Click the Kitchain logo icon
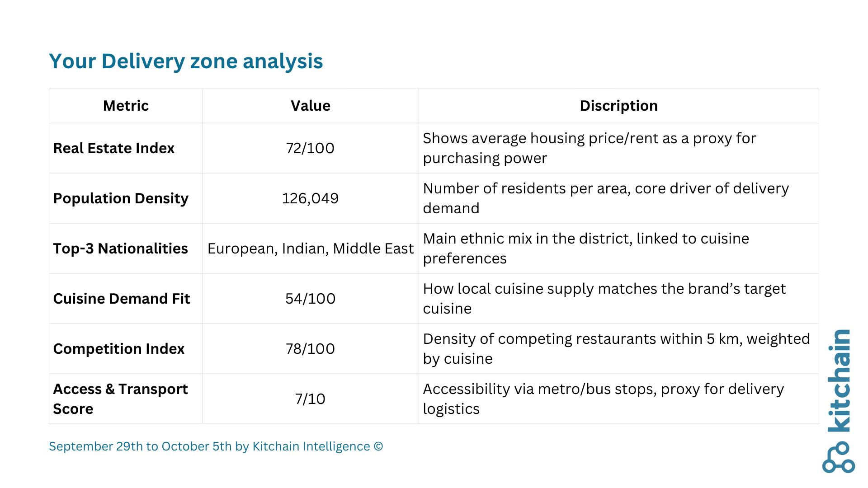The image size is (868, 488). click(838, 458)
